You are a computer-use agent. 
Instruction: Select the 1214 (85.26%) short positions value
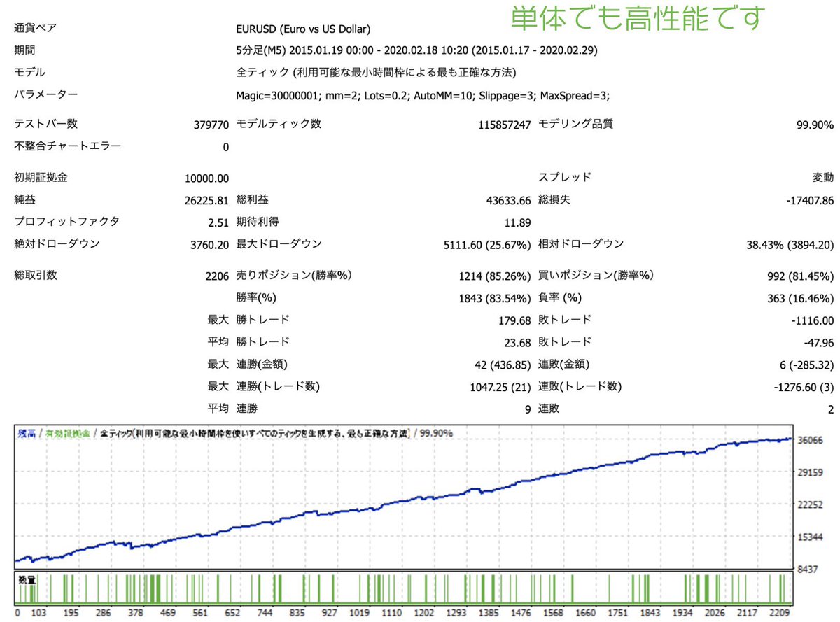494,276
